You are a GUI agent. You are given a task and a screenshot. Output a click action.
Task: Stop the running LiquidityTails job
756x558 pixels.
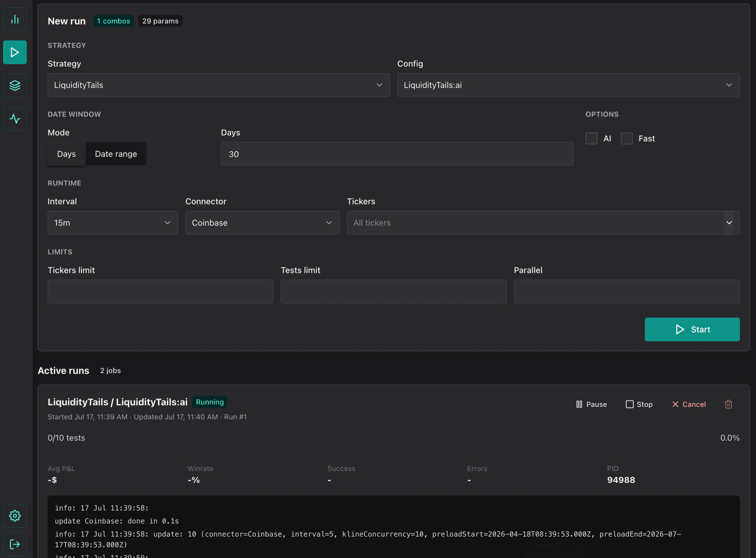(x=639, y=404)
